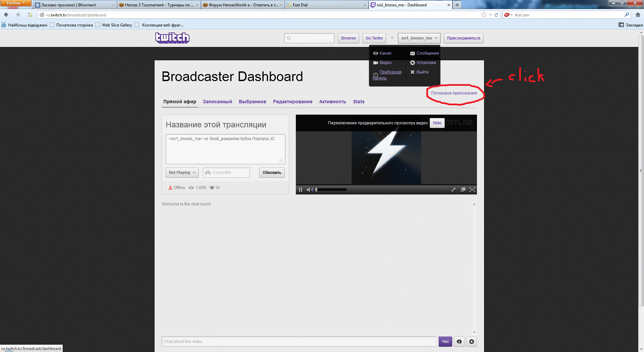Click the Обновить update button
This screenshot has width=644, height=352.
pyautogui.click(x=272, y=173)
